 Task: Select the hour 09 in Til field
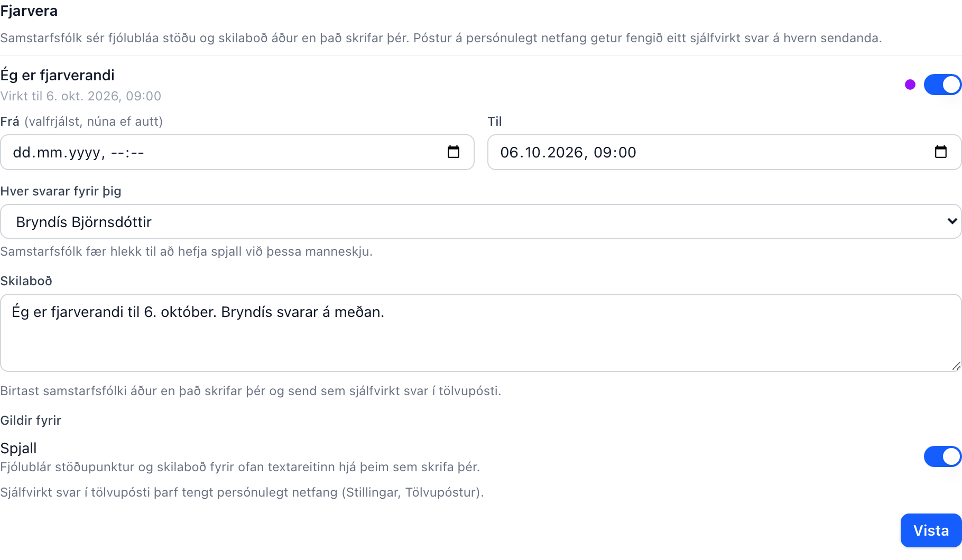603,153
